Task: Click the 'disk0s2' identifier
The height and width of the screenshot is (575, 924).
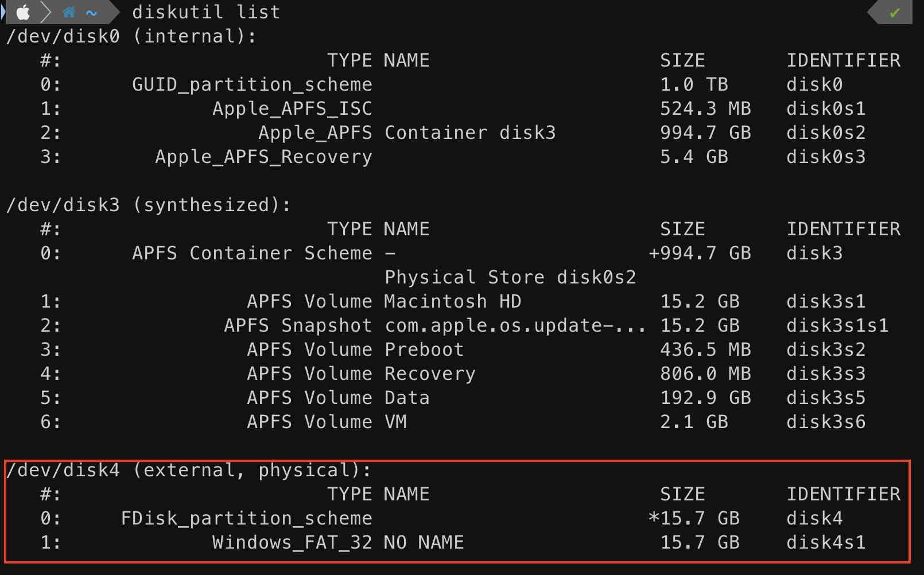Action: point(826,133)
